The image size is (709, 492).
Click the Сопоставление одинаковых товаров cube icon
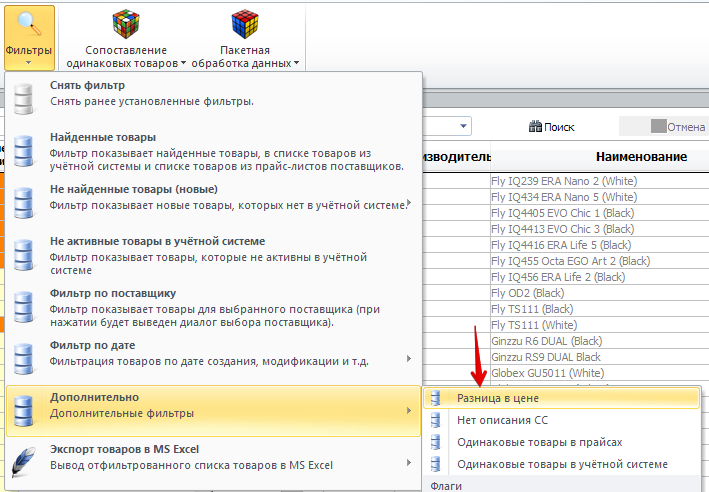126,24
